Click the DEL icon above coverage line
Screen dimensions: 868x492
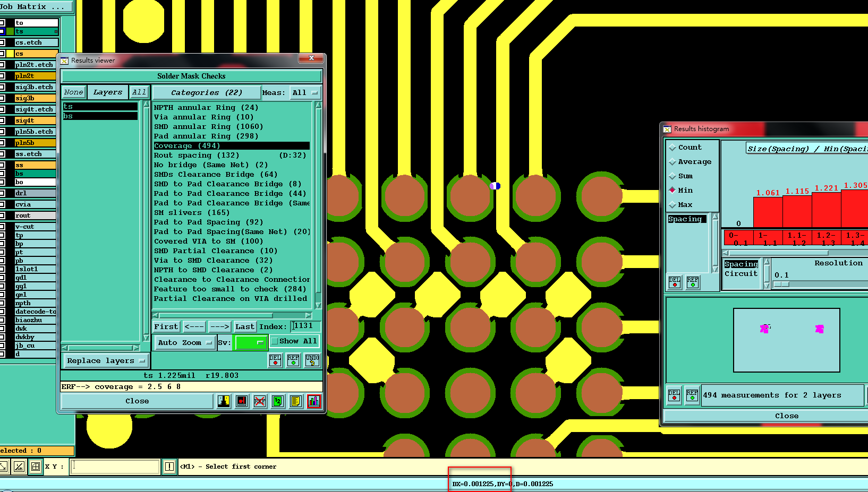tap(275, 360)
